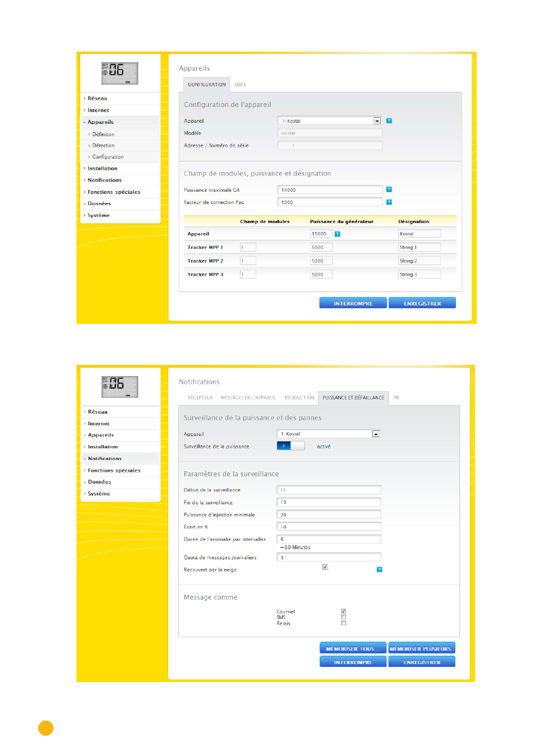This screenshot has height=756, width=535.
Task: Open Système in the lower sidebar
Action: coord(99,494)
